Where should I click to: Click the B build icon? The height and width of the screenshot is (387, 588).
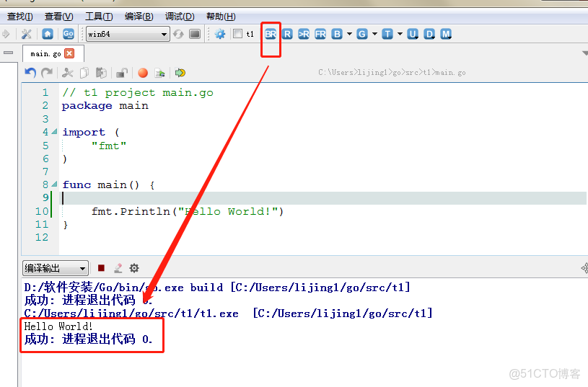tap(337, 34)
